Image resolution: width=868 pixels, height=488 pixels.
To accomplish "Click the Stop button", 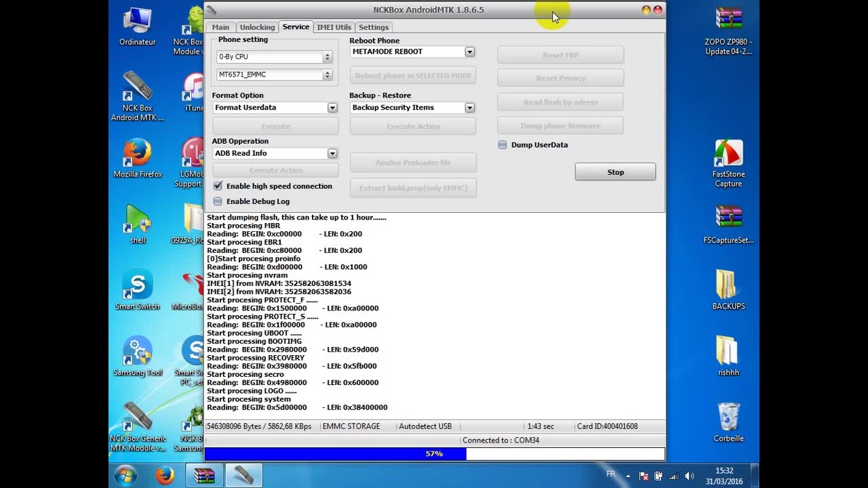I will [x=615, y=172].
